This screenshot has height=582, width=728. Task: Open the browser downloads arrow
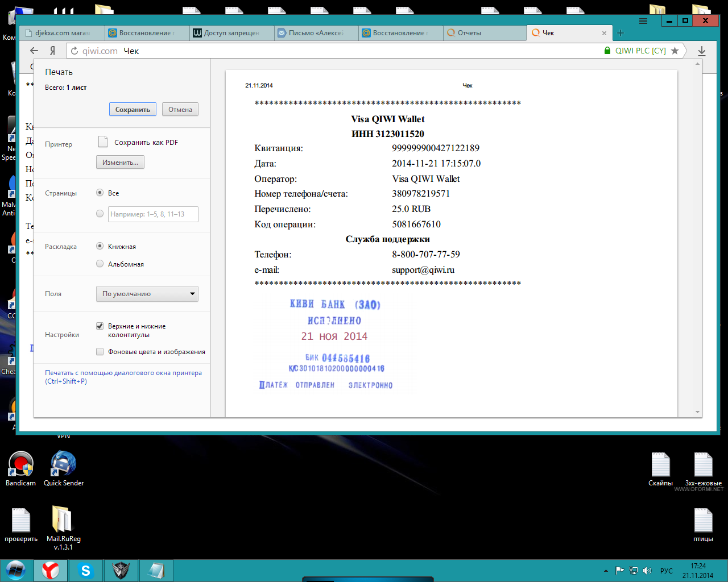pyautogui.click(x=702, y=51)
